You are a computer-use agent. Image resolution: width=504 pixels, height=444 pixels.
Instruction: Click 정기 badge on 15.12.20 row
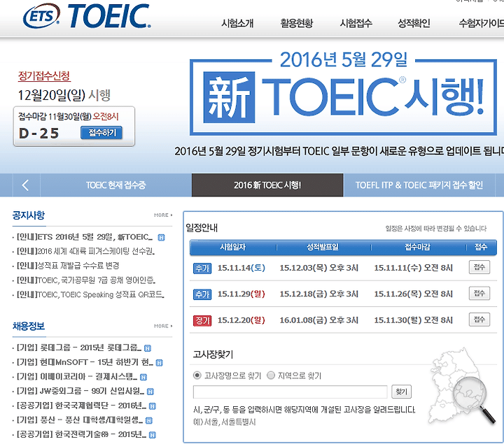202,320
